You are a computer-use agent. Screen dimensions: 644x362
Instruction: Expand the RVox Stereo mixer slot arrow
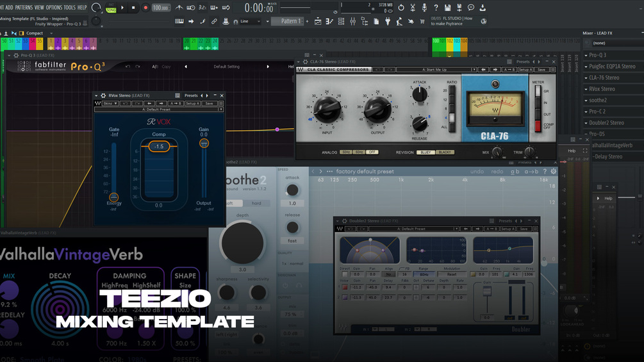point(586,89)
